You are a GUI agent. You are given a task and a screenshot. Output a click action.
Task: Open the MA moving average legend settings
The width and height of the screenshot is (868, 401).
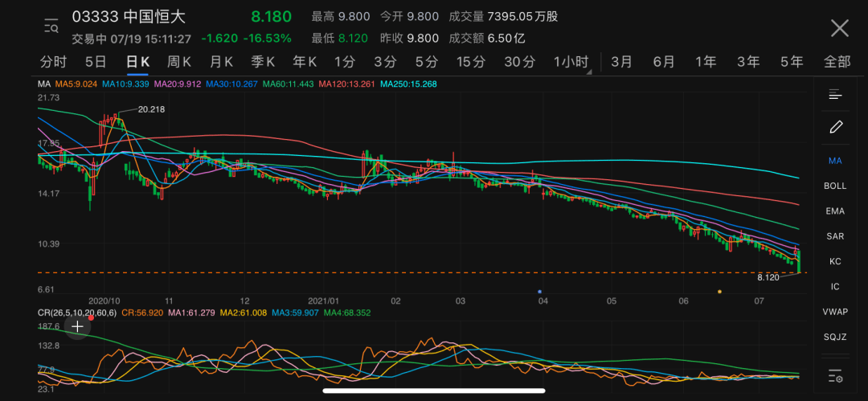coord(44,84)
